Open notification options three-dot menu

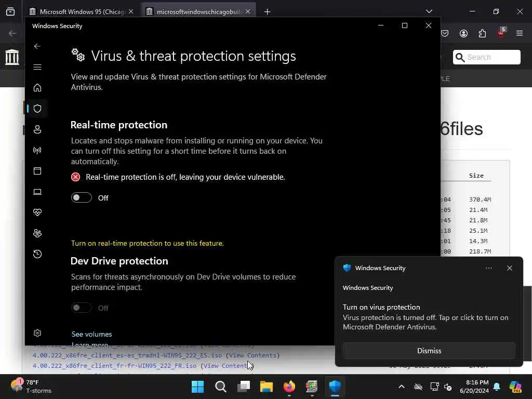pyautogui.click(x=488, y=268)
